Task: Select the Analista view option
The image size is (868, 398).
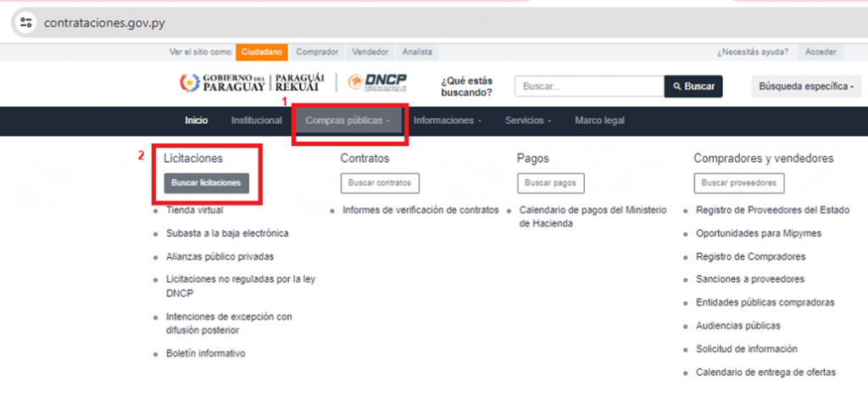Action: 417,52
